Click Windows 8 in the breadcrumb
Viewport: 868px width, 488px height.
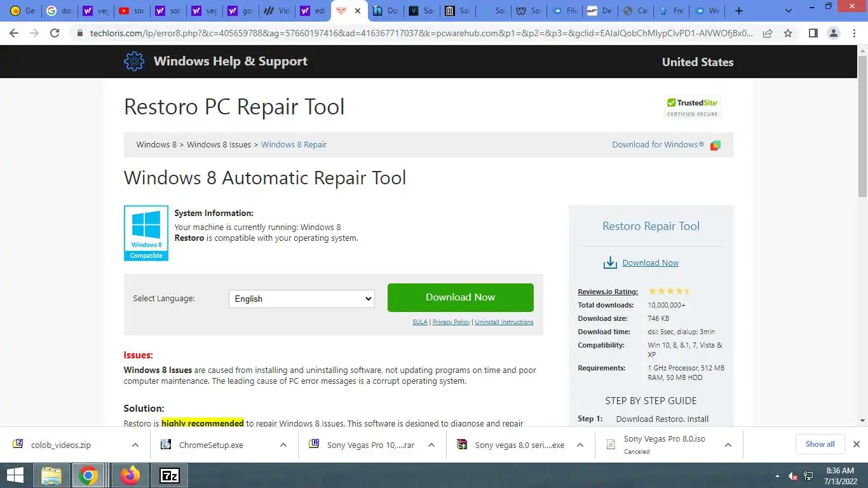tap(156, 144)
